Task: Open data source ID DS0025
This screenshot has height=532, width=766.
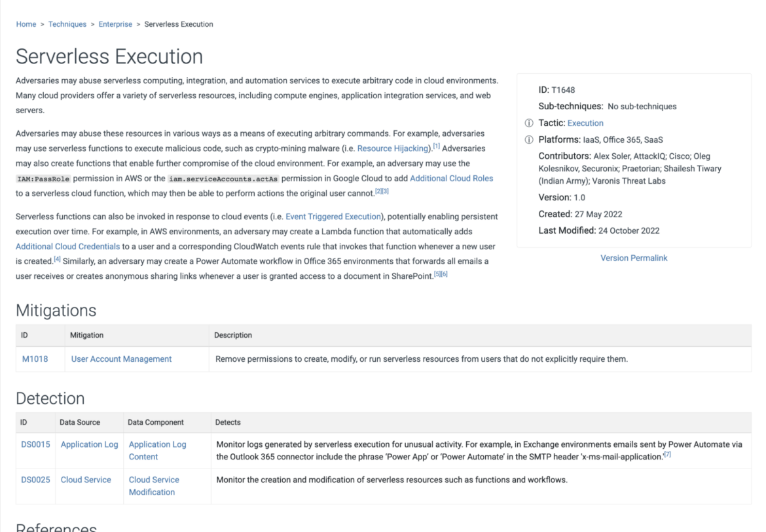Action: (35, 480)
